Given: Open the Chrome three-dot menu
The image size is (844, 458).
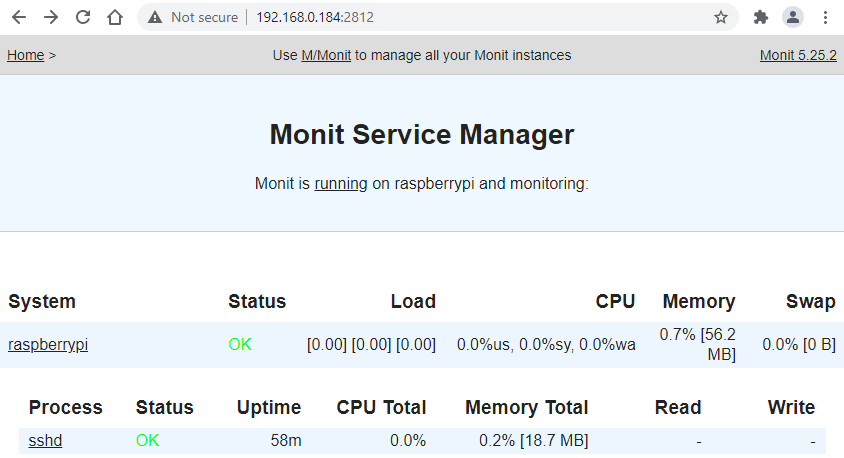Looking at the screenshot, I should 825,17.
